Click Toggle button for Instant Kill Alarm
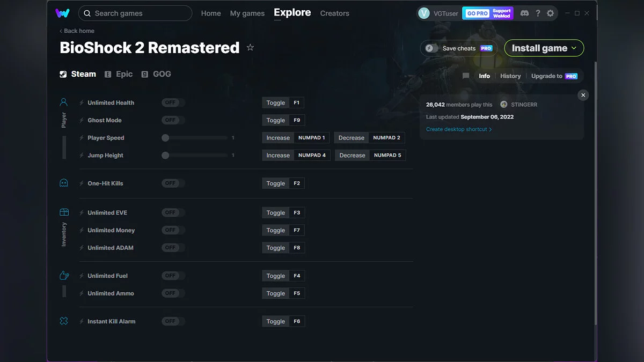This screenshot has height=362, width=644. (x=276, y=321)
